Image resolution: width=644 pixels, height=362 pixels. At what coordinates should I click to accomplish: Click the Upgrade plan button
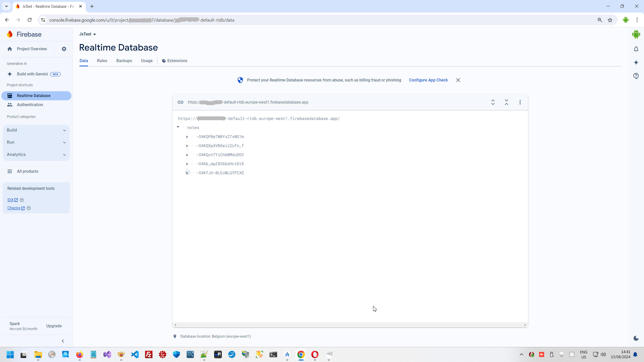[x=54, y=326]
